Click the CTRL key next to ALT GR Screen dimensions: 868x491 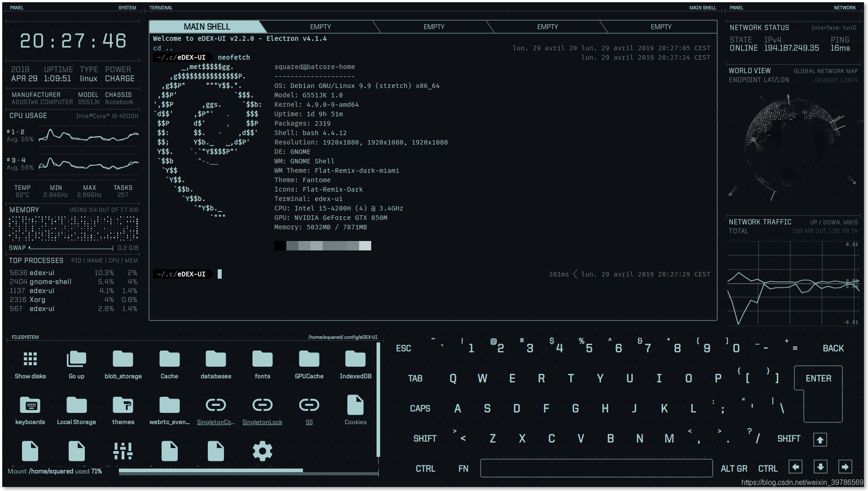(x=768, y=469)
